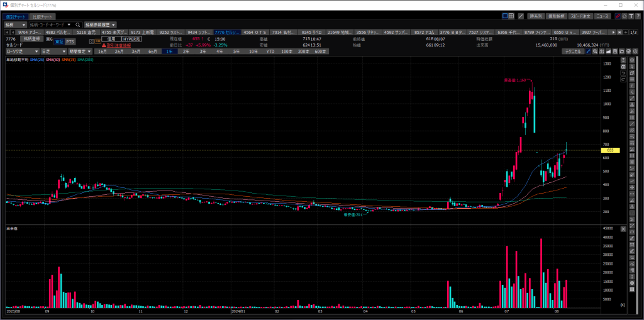Click the red chain link icon
The height and width of the screenshot is (320, 644).
[x=618, y=16]
